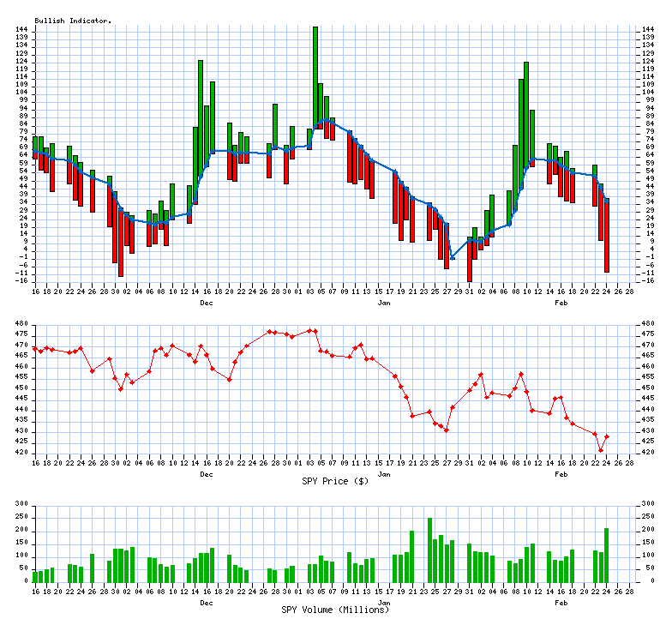The width and height of the screenshot is (672, 625).
Task: Click the final SPY price data point
Action: [x=607, y=436]
